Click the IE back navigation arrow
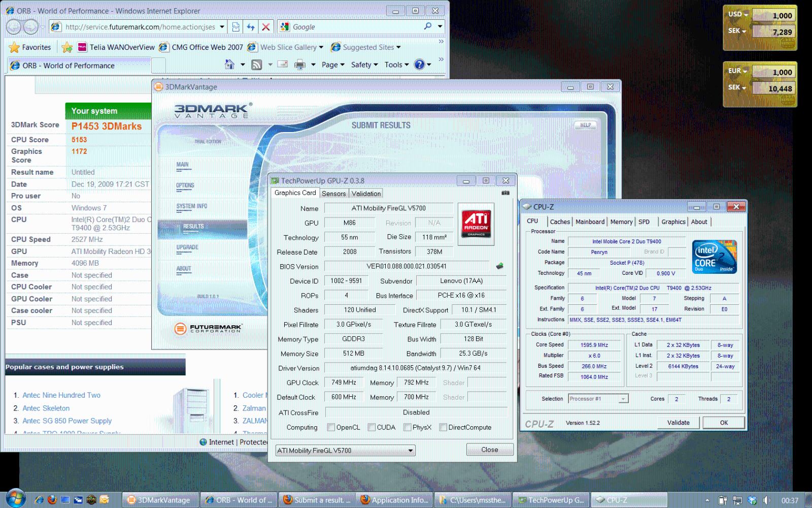This screenshot has height=508, width=812. coord(14,27)
